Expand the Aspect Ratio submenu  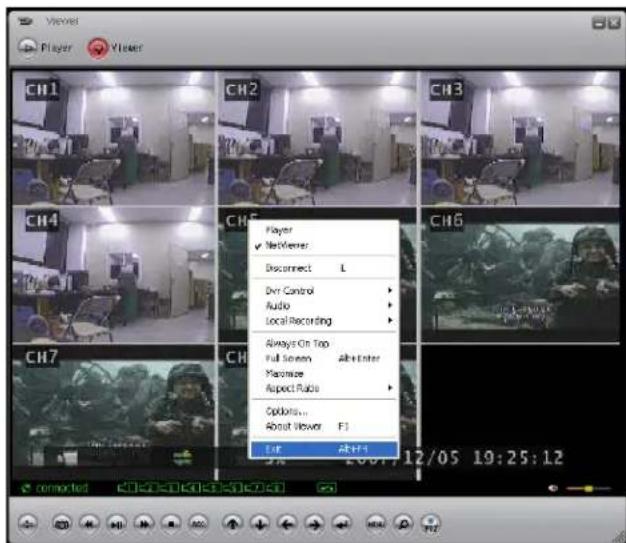coord(323,388)
